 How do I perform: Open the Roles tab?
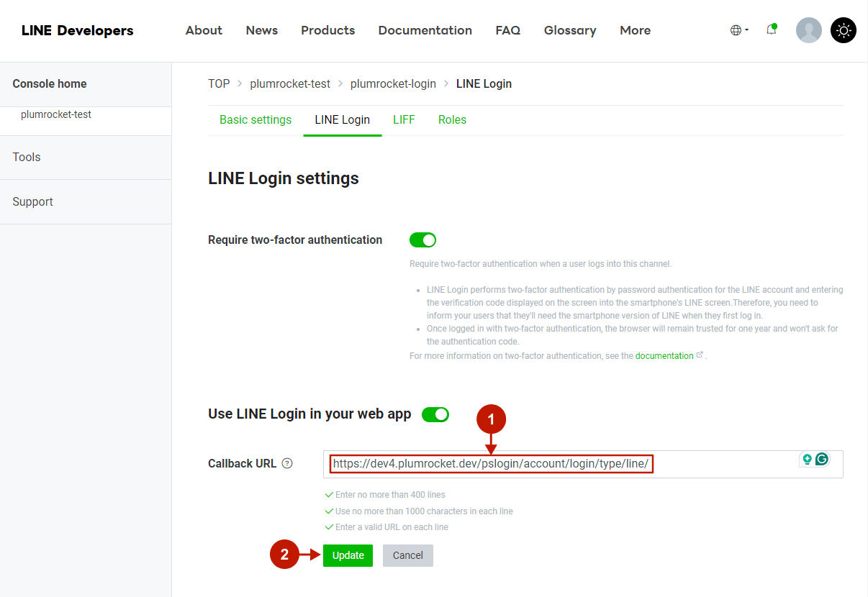click(452, 120)
